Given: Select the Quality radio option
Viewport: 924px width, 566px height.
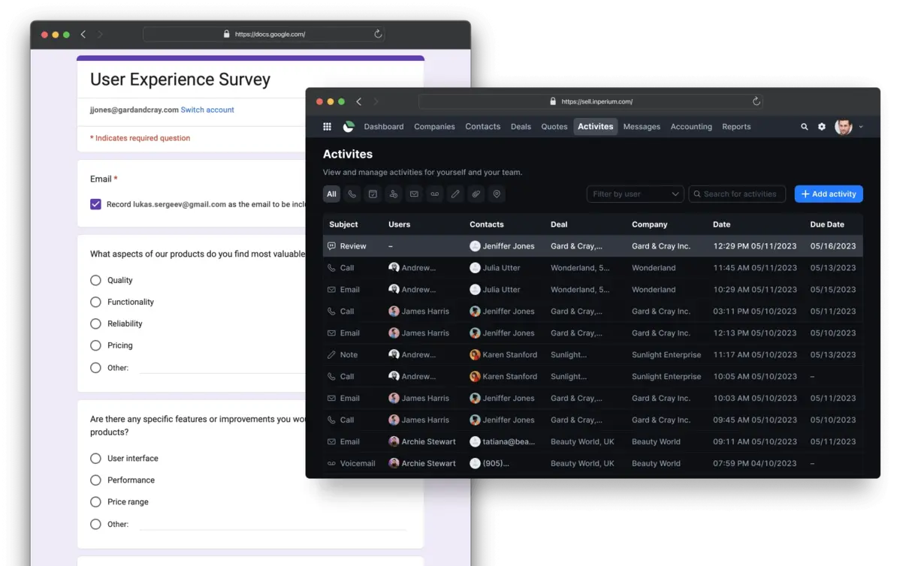Looking at the screenshot, I should (95, 280).
